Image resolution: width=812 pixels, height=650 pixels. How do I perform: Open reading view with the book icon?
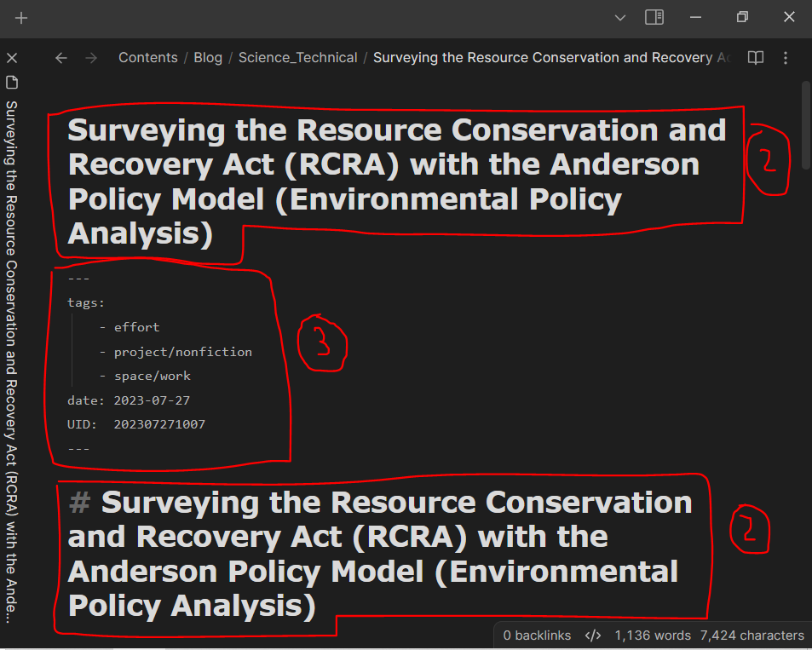[x=755, y=57]
